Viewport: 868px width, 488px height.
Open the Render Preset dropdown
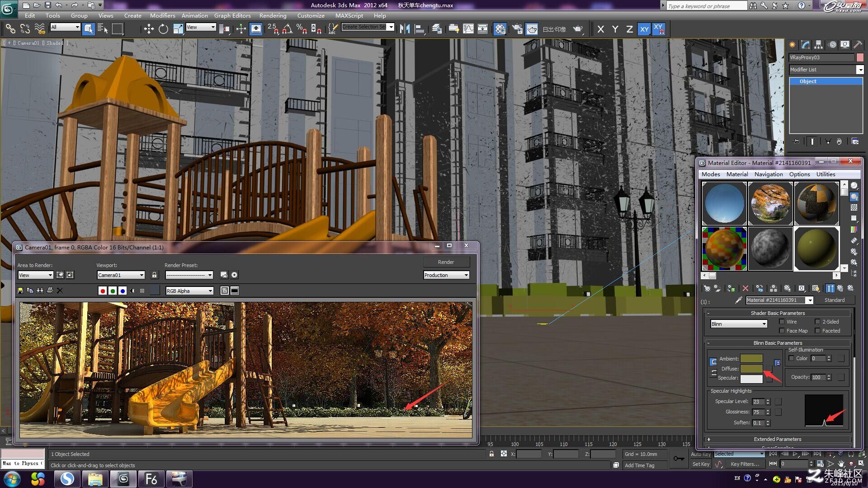189,275
